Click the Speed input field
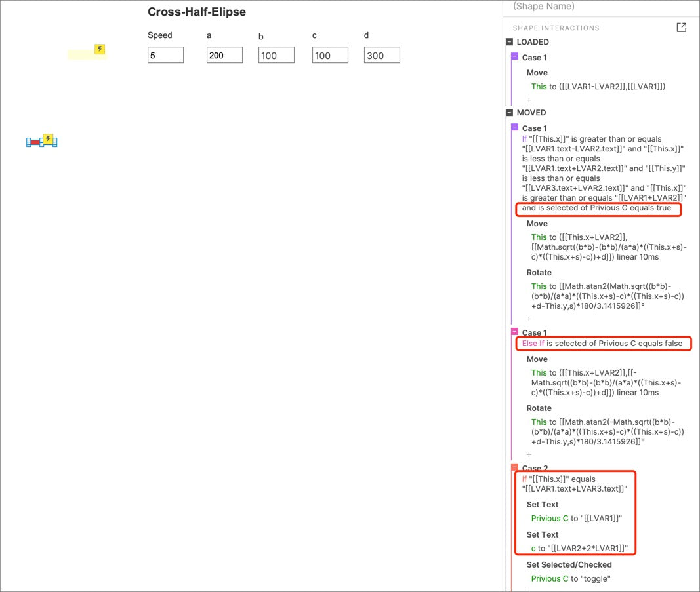The height and width of the screenshot is (592, 700). 165,56
